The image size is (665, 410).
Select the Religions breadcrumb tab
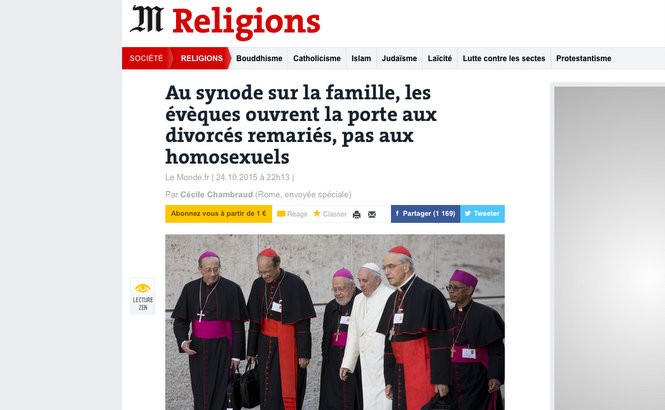[201, 58]
